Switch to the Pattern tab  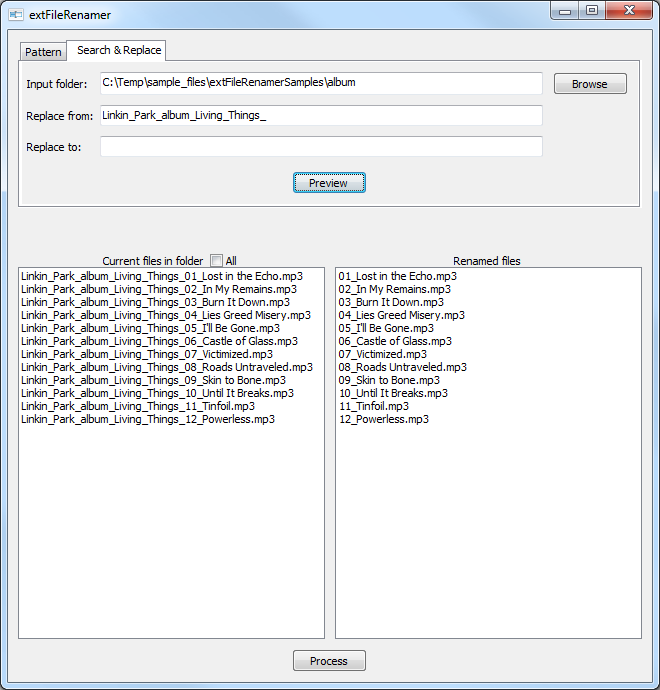[43, 51]
